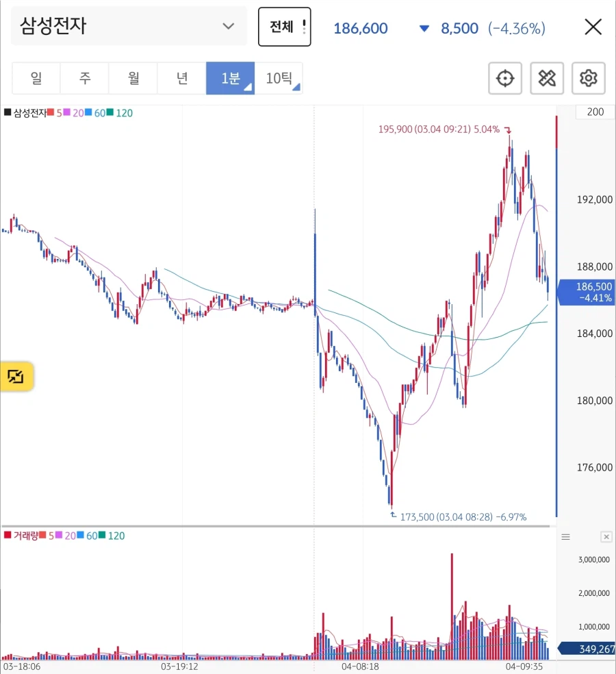Click the 200 candle count field

click(595, 112)
